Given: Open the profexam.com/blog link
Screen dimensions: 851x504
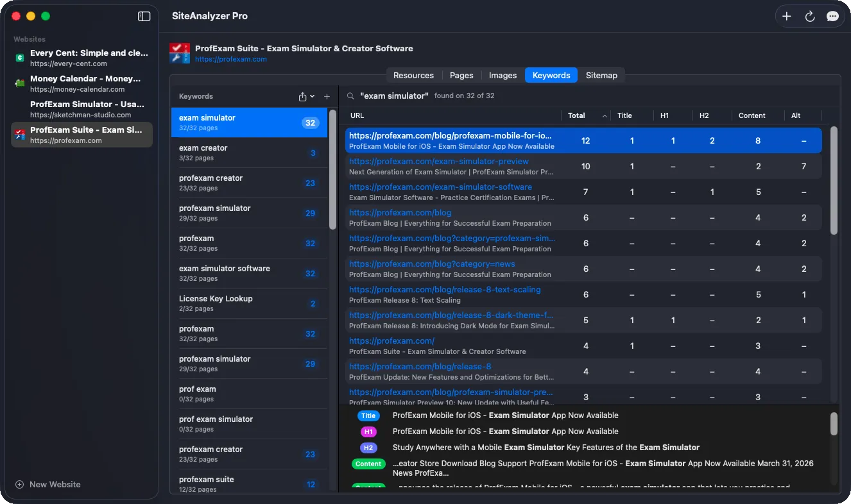Looking at the screenshot, I should pos(400,212).
